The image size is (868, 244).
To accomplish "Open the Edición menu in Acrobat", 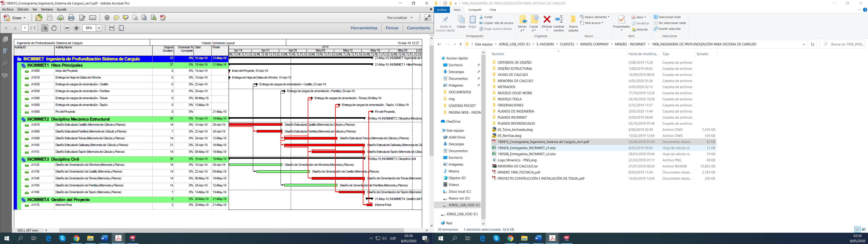I will 23,9.
